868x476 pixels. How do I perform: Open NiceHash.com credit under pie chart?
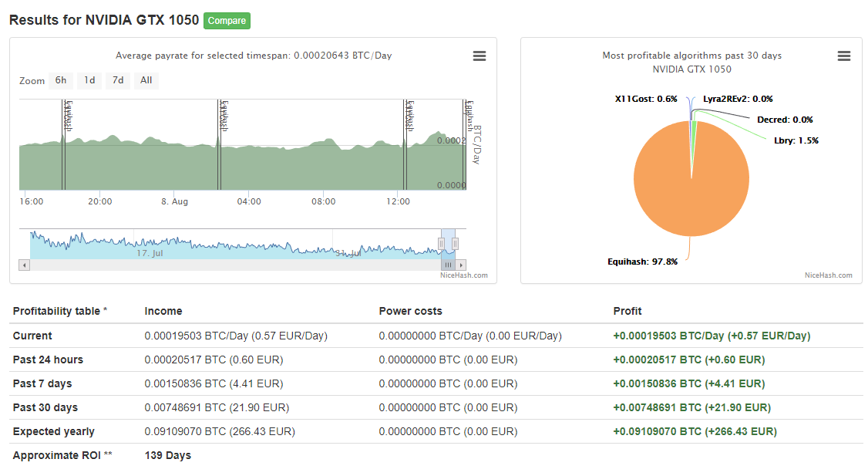click(828, 275)
